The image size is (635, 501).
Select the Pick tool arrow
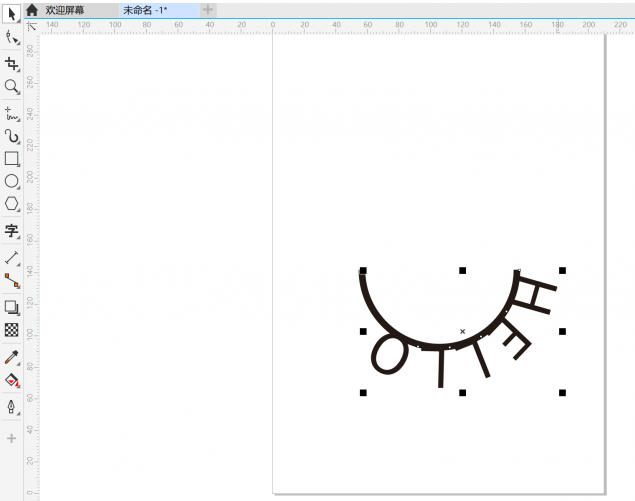12,10
